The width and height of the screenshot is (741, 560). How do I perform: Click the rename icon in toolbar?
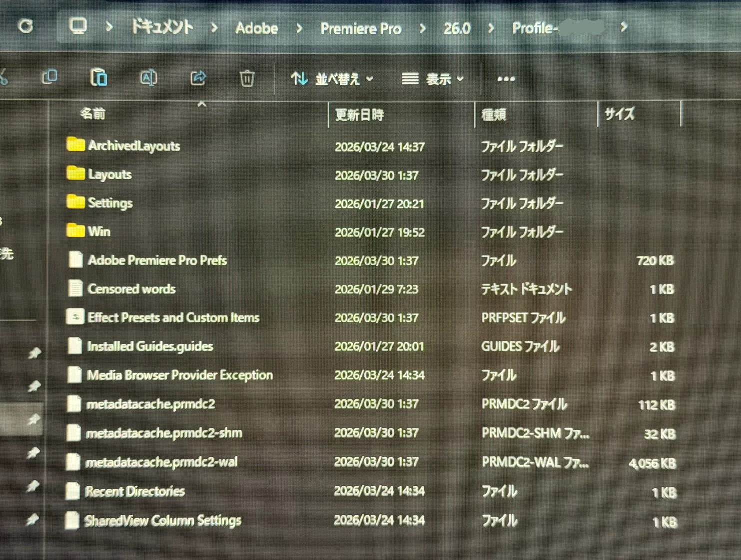tap(148, 78)
